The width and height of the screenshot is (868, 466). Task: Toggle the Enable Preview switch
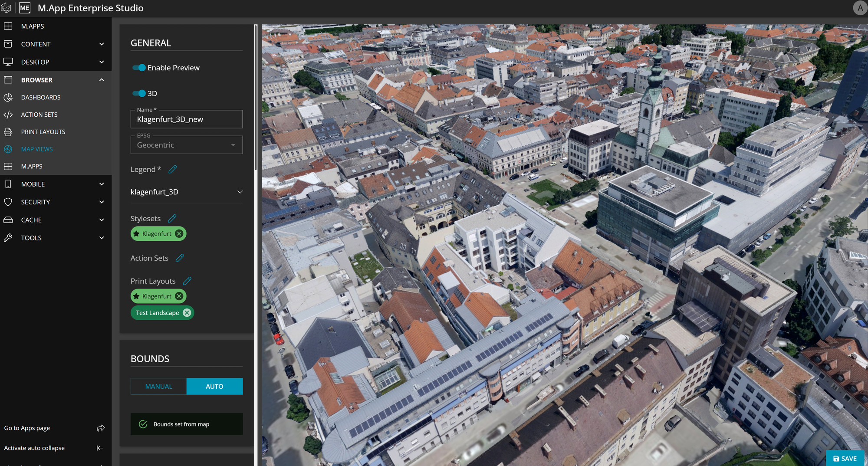pos(139,68)
